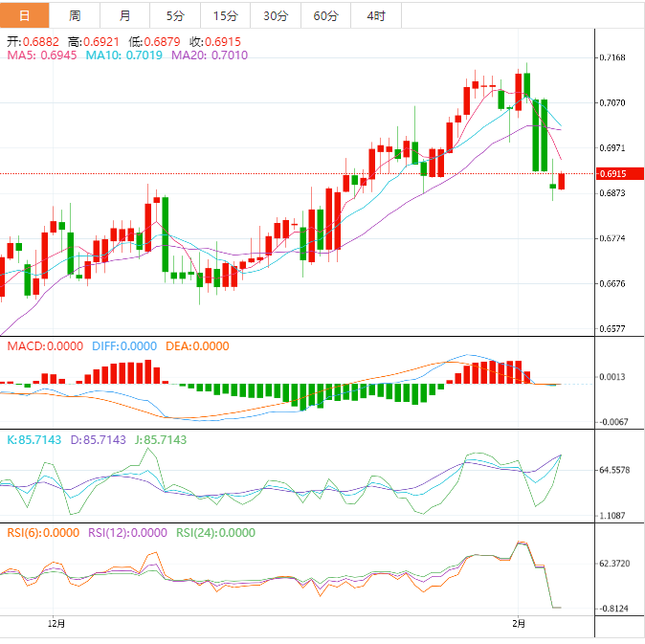
Task: Click the 0.6774 price axis label
Action: (x=612, y=238)
